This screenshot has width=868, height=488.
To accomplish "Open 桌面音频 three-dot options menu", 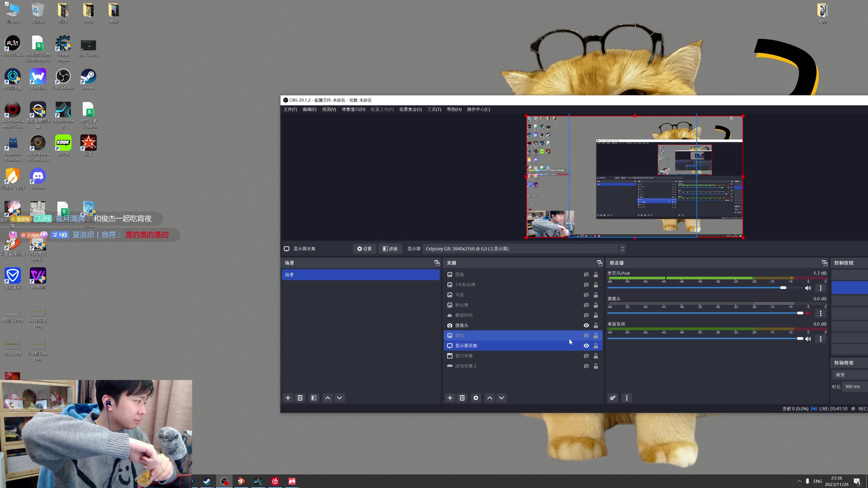I will tap(821, 339).
